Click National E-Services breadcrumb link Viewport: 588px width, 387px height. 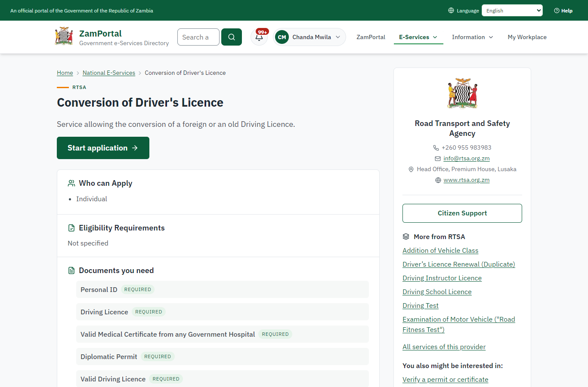point(109,73)
